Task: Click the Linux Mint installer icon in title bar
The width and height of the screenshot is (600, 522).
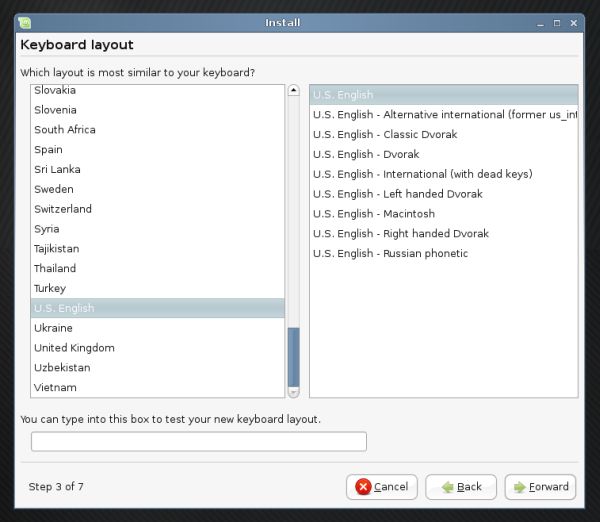Action: click(x=25, y=23)
